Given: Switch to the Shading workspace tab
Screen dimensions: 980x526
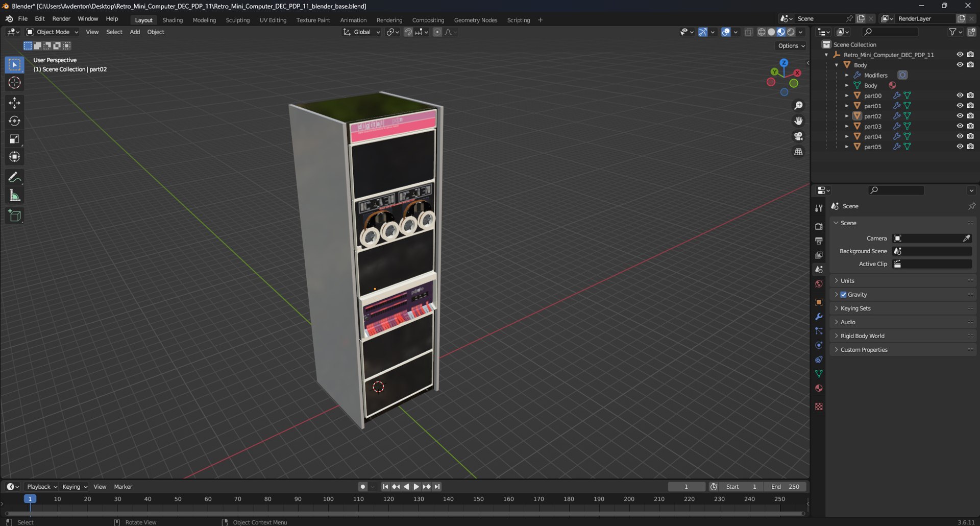Looking at the screenshot, I should click(173, 20).
